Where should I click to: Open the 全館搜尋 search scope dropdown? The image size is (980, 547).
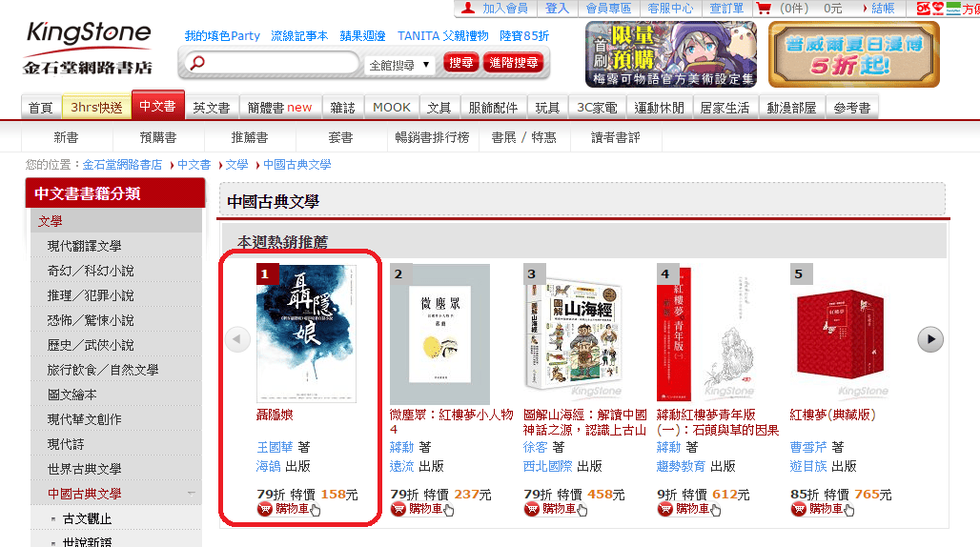pos(399,65)
